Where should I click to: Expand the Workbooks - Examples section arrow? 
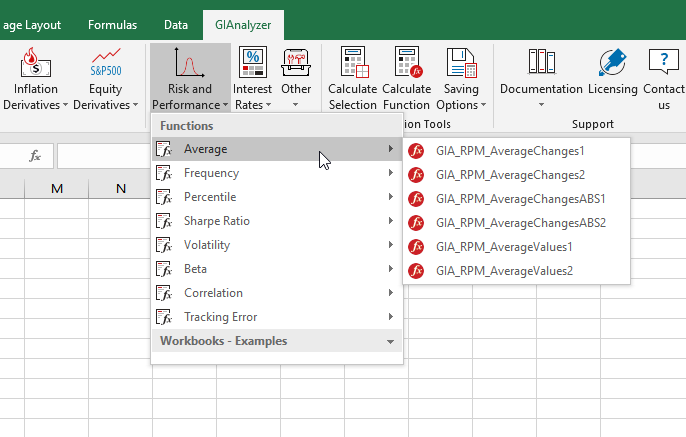tap(390, 342)
